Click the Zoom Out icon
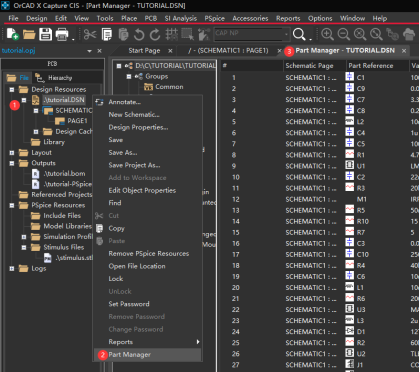 click(x=344, y=34)
